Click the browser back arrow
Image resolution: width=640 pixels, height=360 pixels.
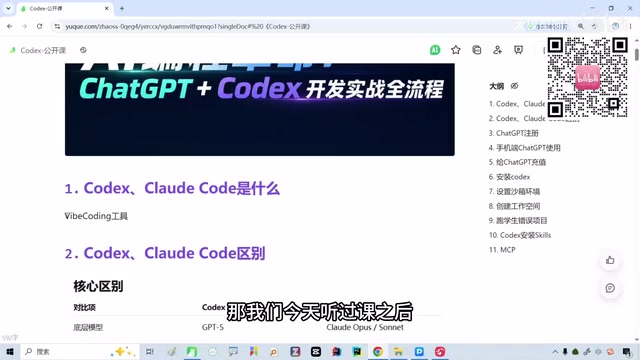[9, 26]
